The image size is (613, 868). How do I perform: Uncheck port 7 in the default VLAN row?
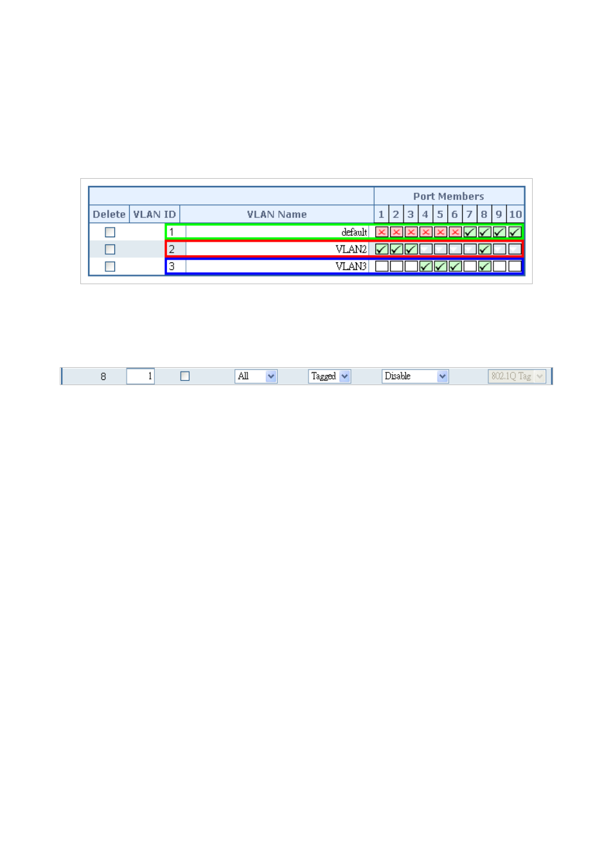click(x=470, y=232)
